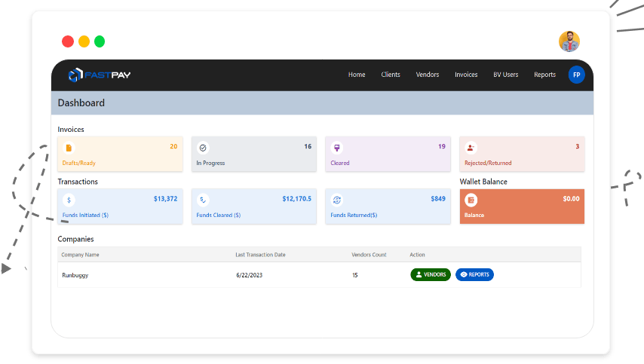Go to the Home menu item
The image size is (644, 364).
coord(357,75)
